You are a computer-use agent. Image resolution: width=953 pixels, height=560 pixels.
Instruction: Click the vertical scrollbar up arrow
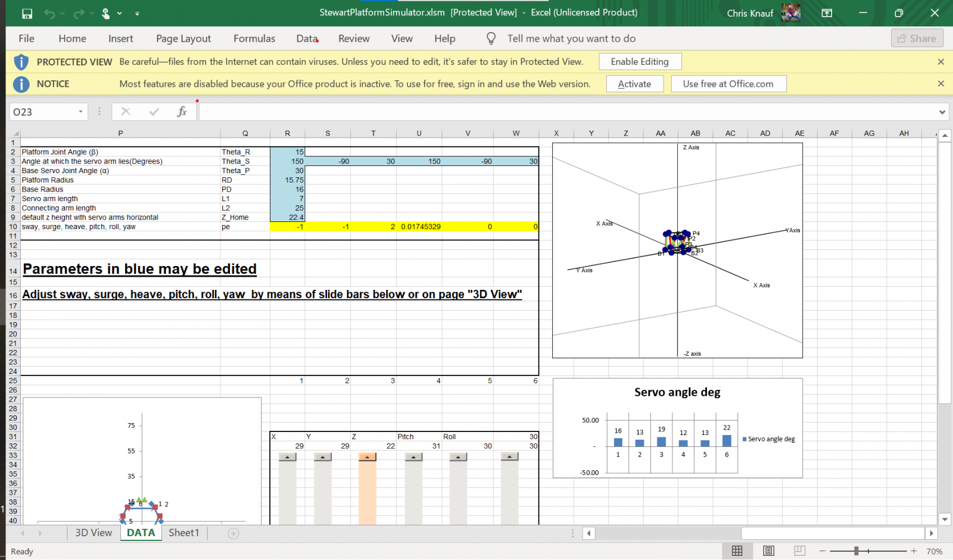(945, 136)
